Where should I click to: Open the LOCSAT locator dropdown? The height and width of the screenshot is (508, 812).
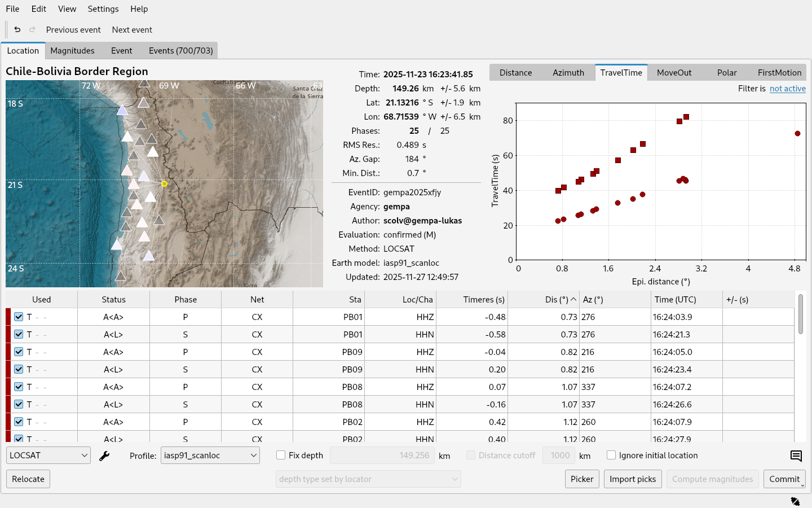(48, 456)
